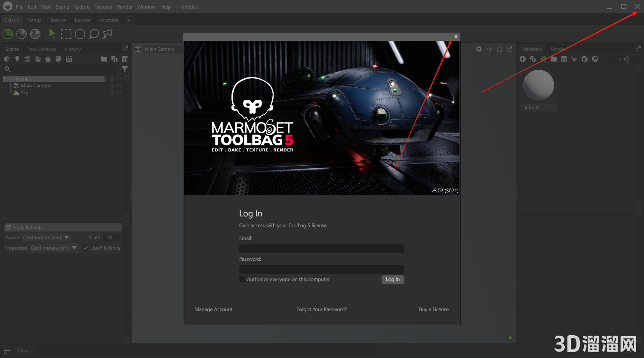Image resolution: width=644 pixels, height=358 pixels.
Task: Switch to the History tab
Action: point(73,49)
